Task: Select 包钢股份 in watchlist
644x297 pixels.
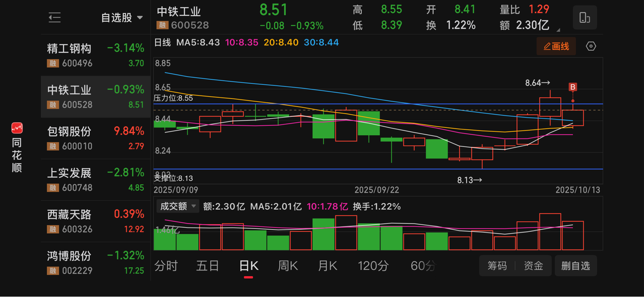Action: (x=96, y=138)
